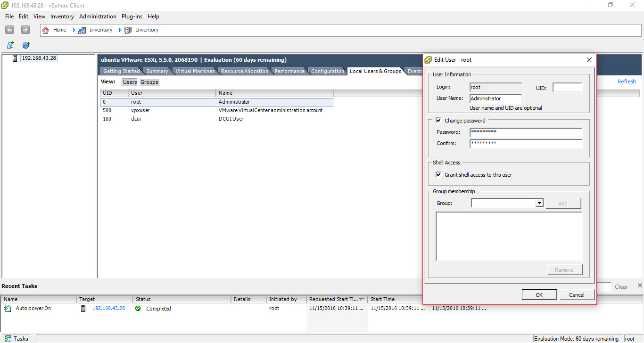Sort by the Name column in users table
This screenshot has height=343, width=644.
(274, 93)
